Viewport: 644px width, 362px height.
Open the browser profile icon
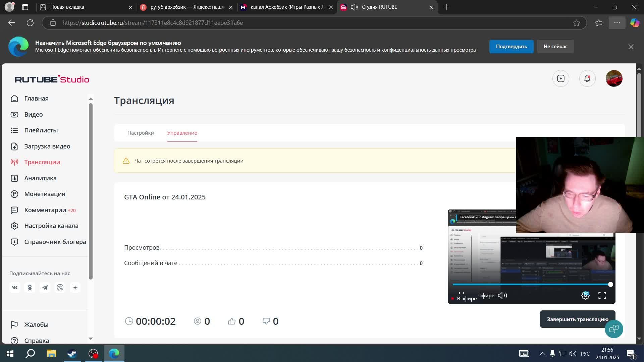point(9,7)
